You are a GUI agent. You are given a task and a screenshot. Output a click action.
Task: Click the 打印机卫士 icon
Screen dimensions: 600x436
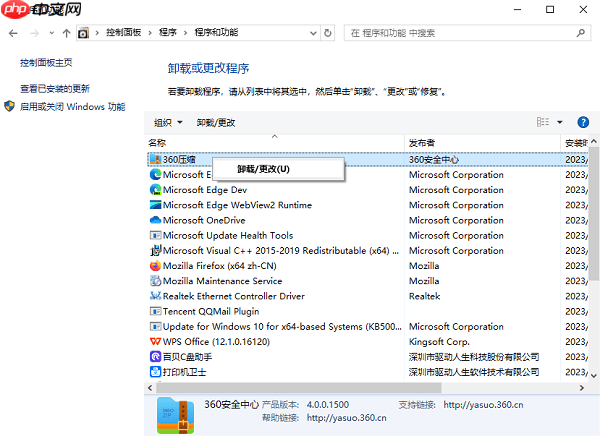click(155, 372)
